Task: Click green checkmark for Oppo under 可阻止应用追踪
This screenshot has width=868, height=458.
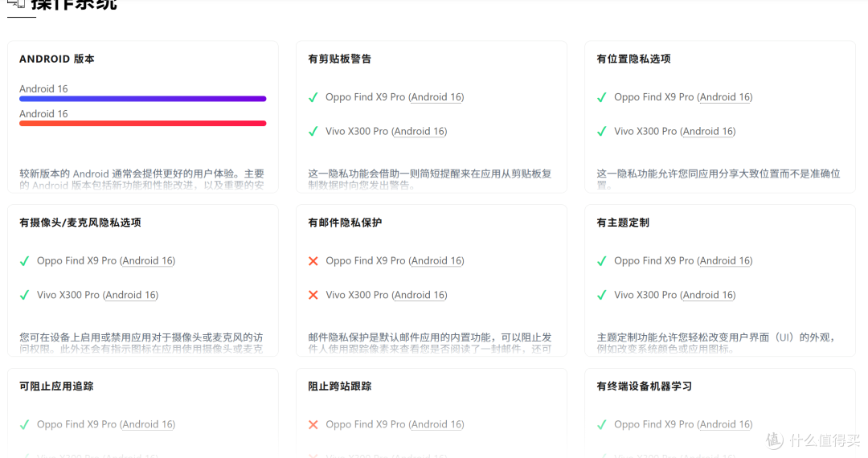Action: point(25,424)
